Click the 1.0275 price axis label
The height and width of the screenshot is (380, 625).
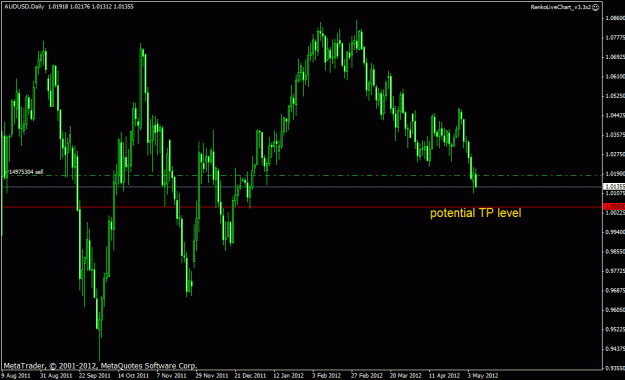click(615, 154)
